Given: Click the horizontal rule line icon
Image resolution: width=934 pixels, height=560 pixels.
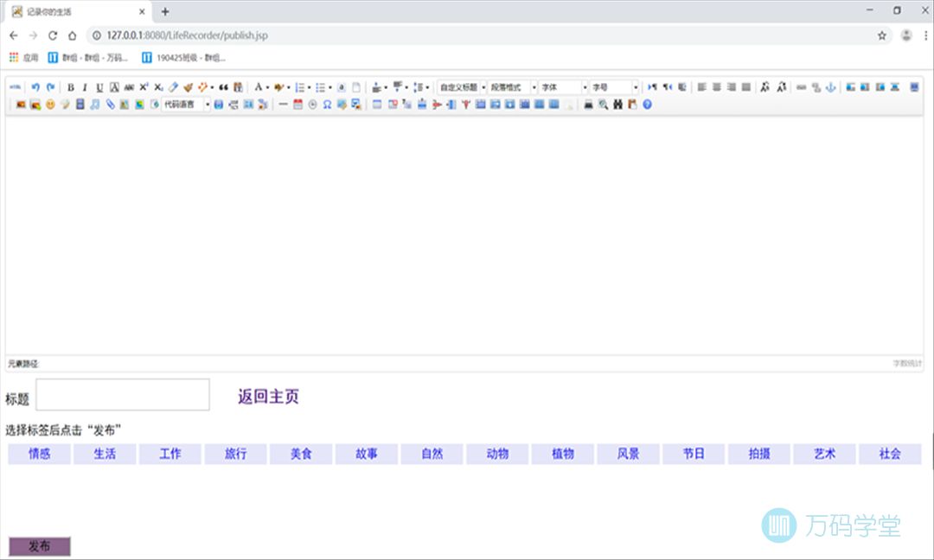Looking at the screenshot, I should click(x=283, y=105).
